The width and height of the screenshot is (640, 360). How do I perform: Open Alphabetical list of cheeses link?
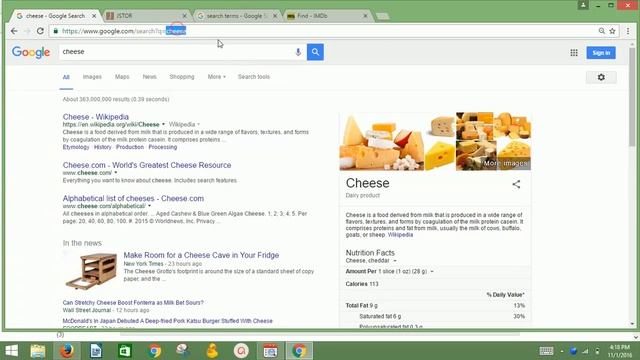pos(133,198)
